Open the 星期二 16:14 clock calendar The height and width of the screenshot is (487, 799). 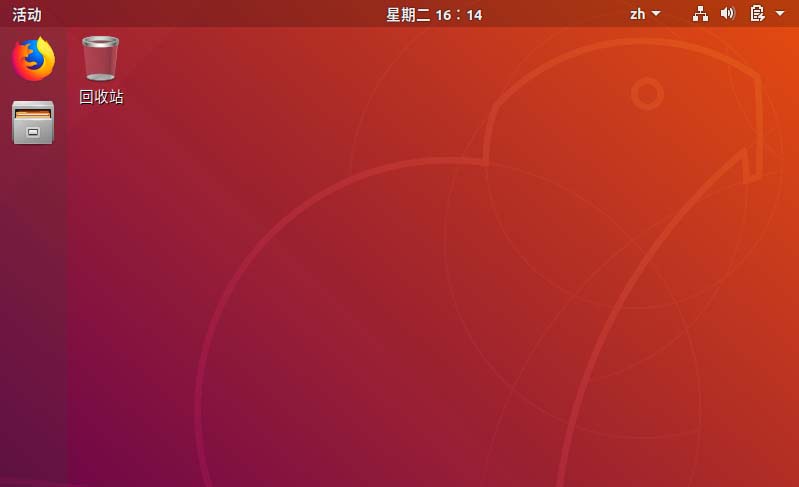tap(434, 15)
